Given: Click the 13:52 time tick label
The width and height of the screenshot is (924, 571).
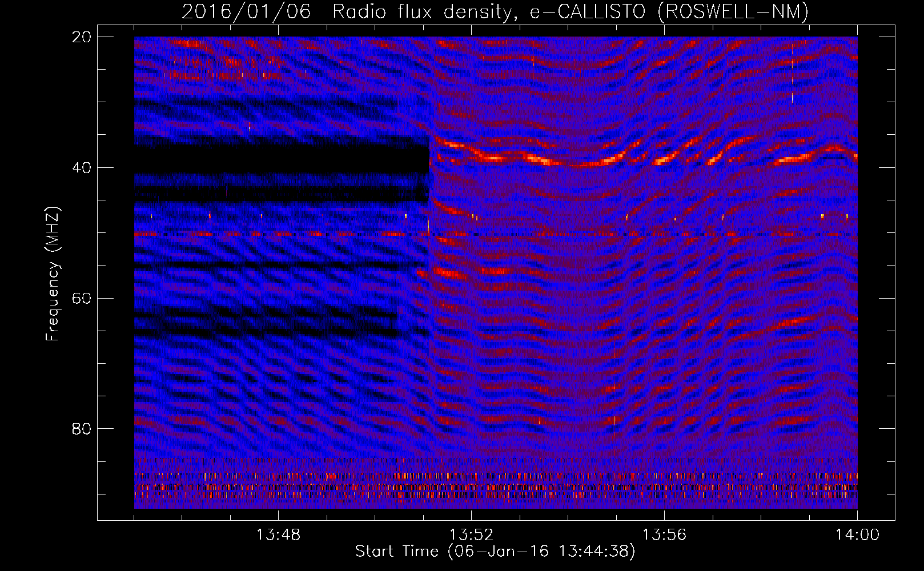Looking at the screenshot, I should coord(471,535).
